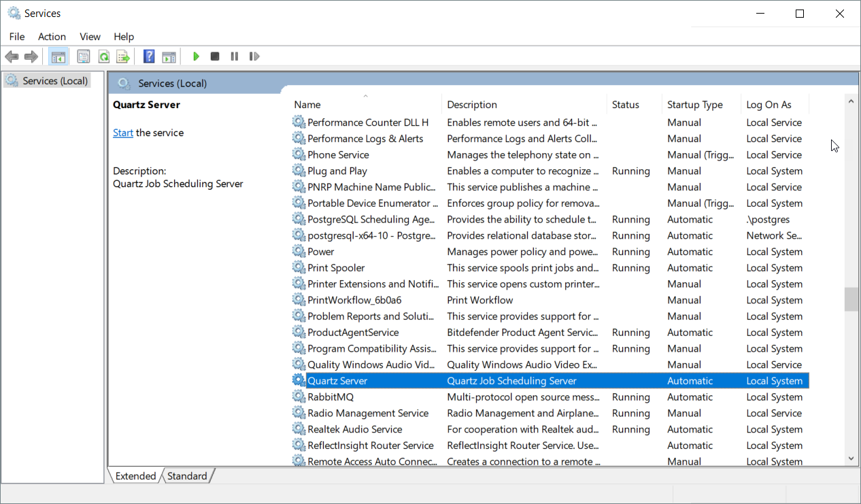
Task: Open Properties from the toolbar icon
Action: (84, 56)
